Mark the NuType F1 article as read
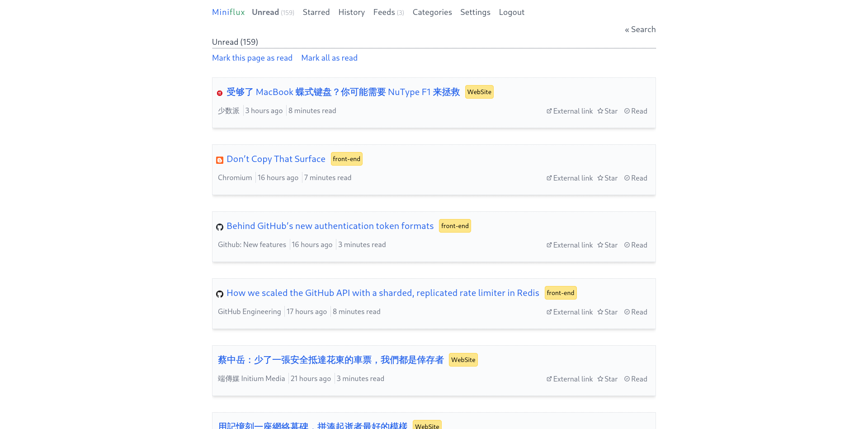 (636, 111)
